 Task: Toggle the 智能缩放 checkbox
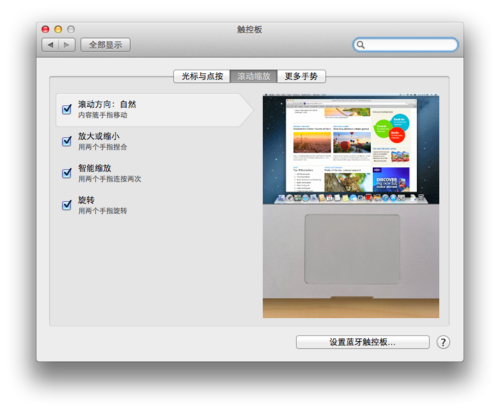click(67, 173)
